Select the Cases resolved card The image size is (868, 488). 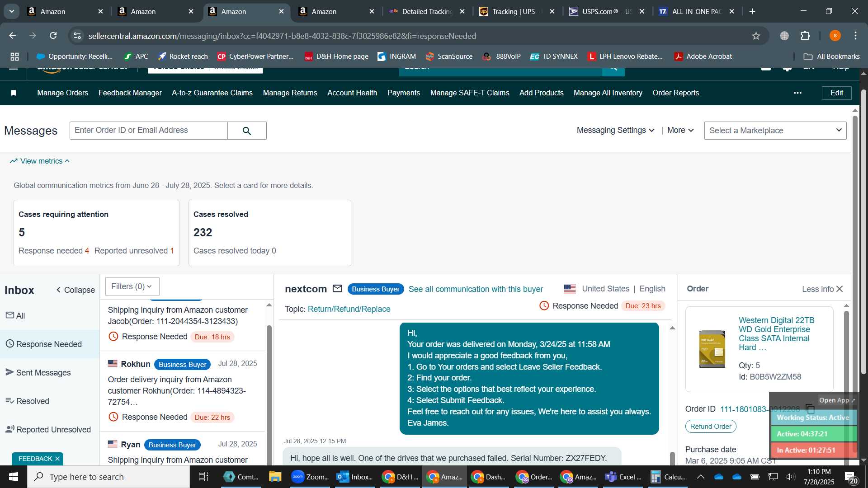(x=269, y=233)
